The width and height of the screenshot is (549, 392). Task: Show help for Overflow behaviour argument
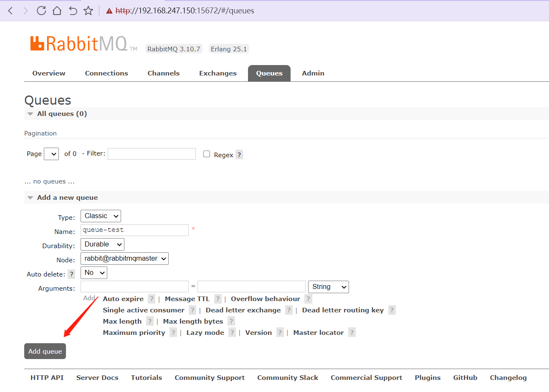coord(308,299)
